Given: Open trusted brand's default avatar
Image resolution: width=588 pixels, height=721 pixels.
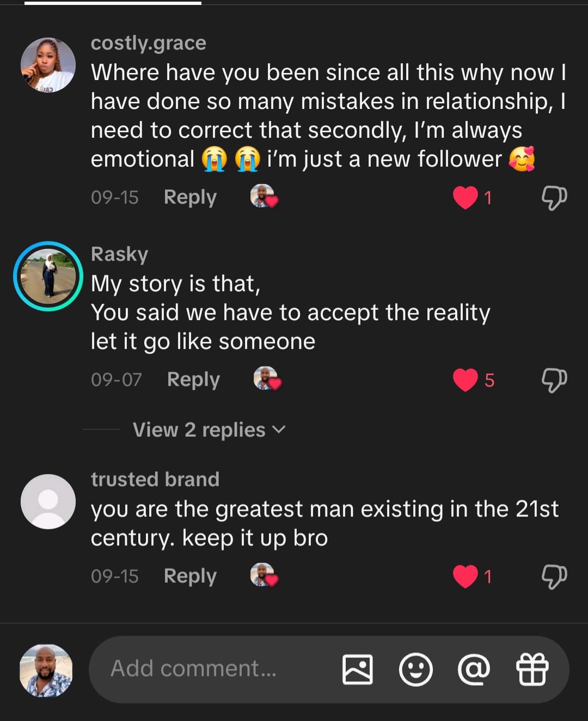Looking at the screenshot, I should pyautogui.click(x=48, y=502).
